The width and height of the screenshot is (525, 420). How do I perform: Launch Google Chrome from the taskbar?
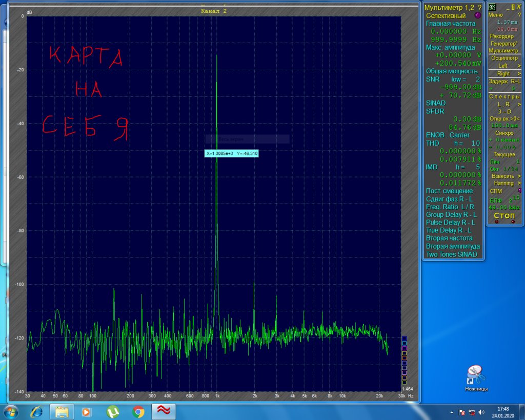pyautogui.click(x=138, y=412)
